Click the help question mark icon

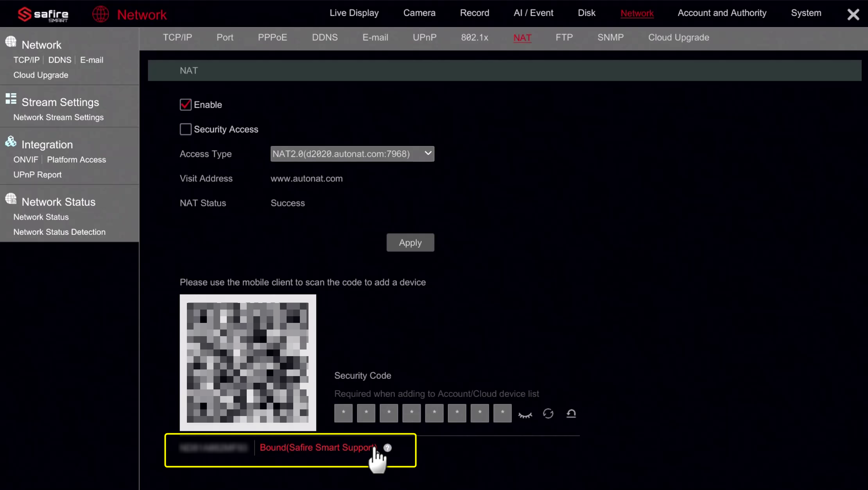point(387,448)
